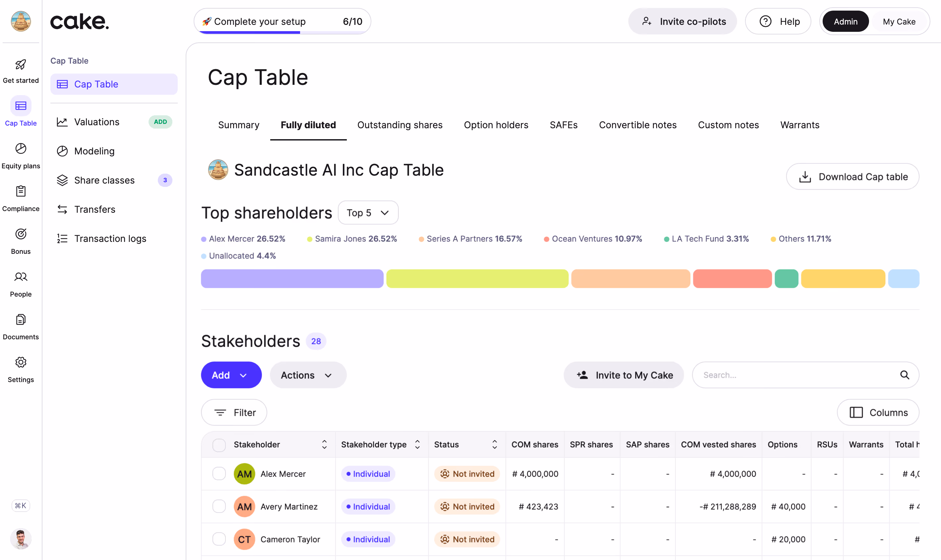Check the Avery Martinez row checkbox
941x560 pixels.
click(219, 506)
